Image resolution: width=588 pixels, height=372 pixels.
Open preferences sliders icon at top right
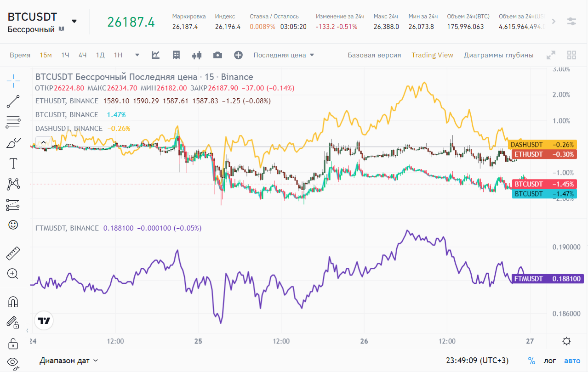571,21
